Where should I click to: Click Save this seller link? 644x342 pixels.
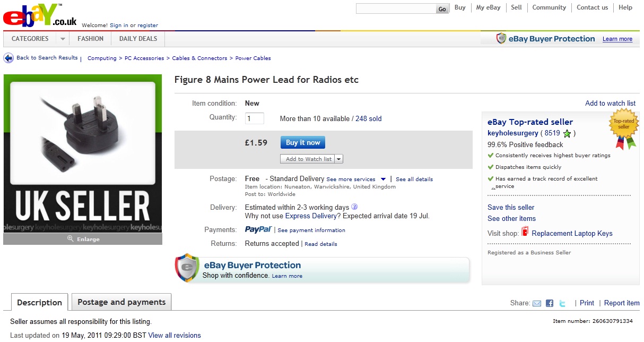(511, 207)
